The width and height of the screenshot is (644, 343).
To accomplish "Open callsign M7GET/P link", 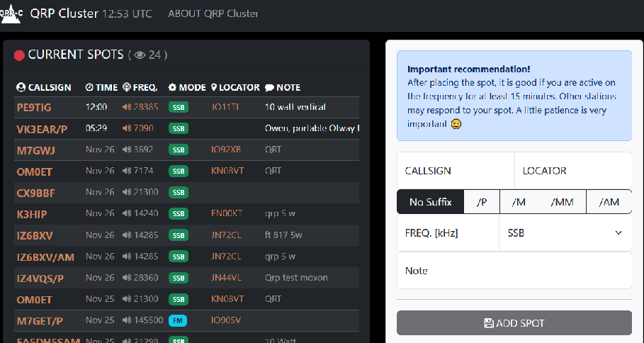I will point(40,321).
